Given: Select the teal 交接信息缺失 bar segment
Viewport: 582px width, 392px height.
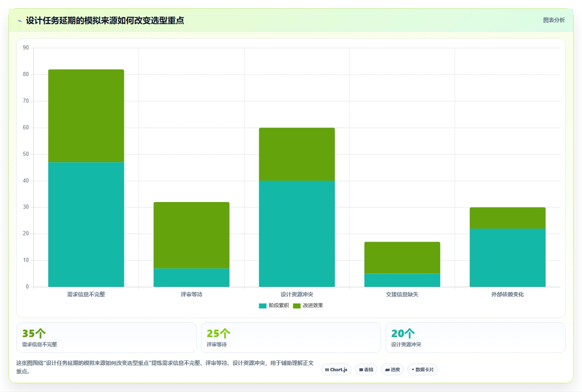Looking at the screenshot, I should coord(402,280).
